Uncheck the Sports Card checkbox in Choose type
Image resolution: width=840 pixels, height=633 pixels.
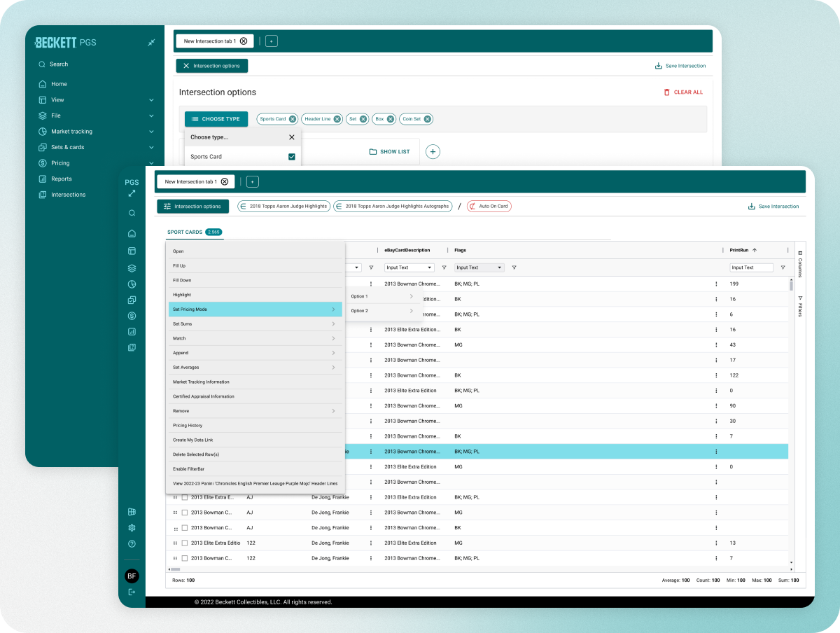pyautogui.click(x=292, y=157)
